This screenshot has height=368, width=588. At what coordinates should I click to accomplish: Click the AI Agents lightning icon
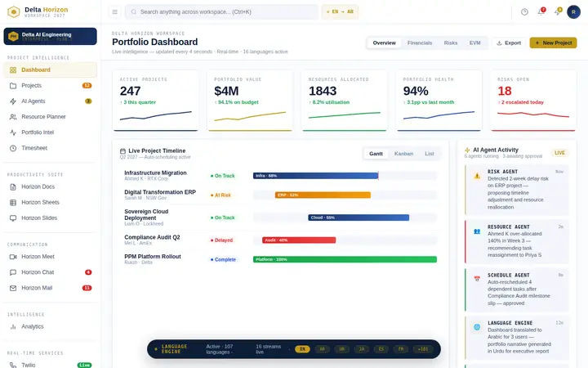point(13,101)
